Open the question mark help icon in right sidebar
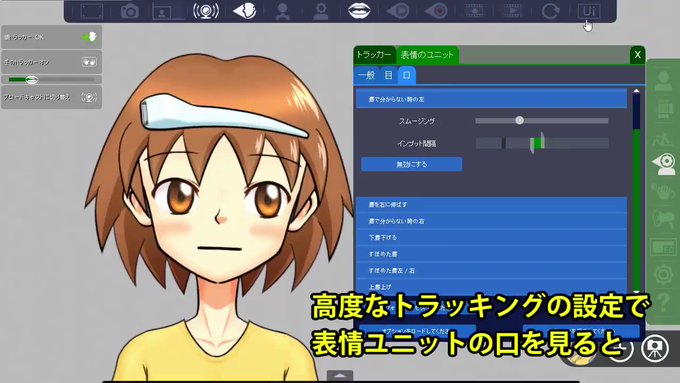680x383 pixels. pyautogui.click(x=663, y=302)
